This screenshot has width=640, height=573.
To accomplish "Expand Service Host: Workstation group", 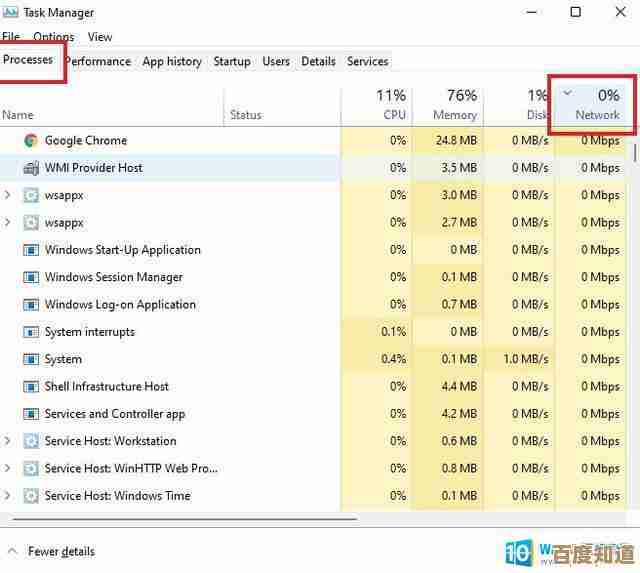I will pyautogui.click(x=7, y=441).
